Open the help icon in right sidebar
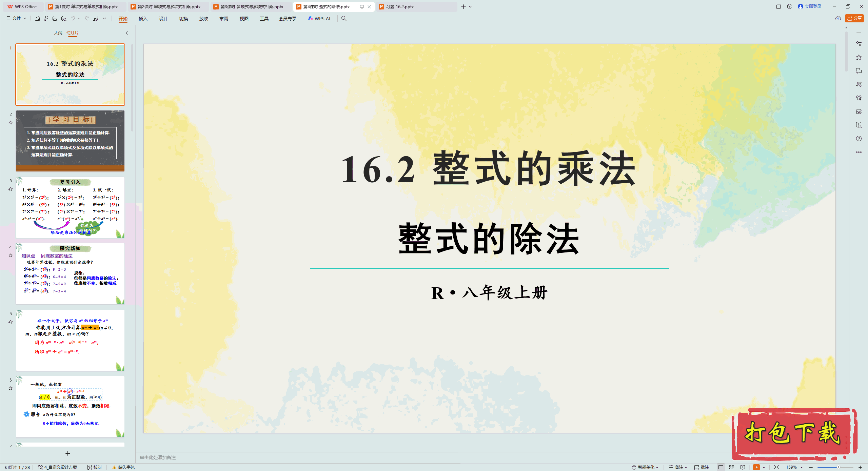Screen dimensions: 868x471 tap(859, 139)
